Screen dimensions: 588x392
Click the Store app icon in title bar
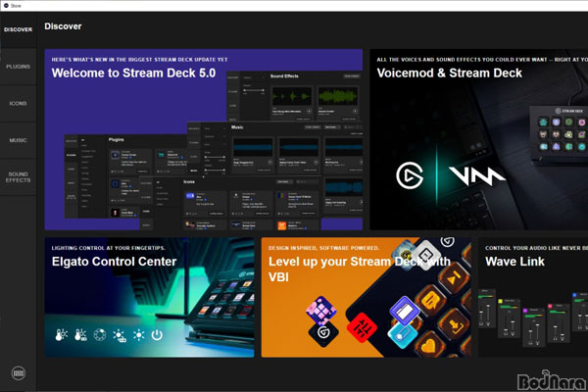coord(6,6)
